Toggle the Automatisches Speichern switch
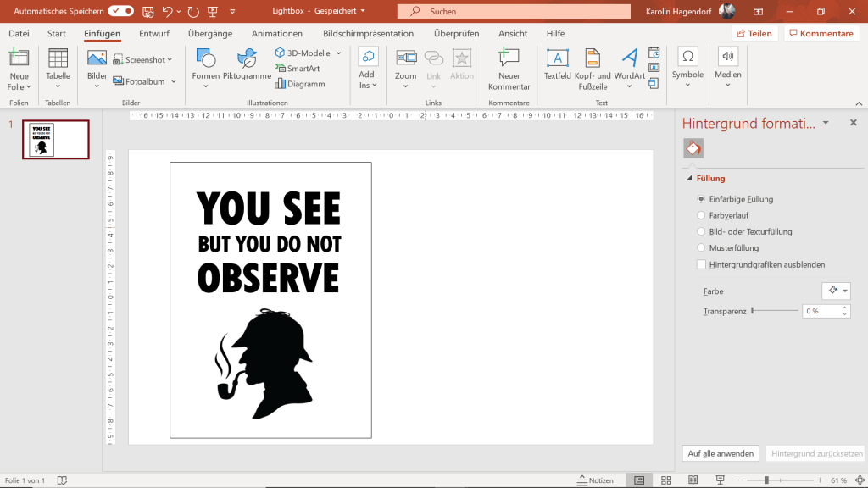Screen dimensions: 868x488 (x=121, y=11)
